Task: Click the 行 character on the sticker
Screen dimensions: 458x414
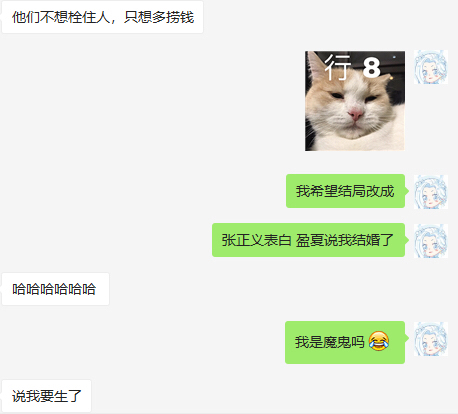Action: (338, 67)
